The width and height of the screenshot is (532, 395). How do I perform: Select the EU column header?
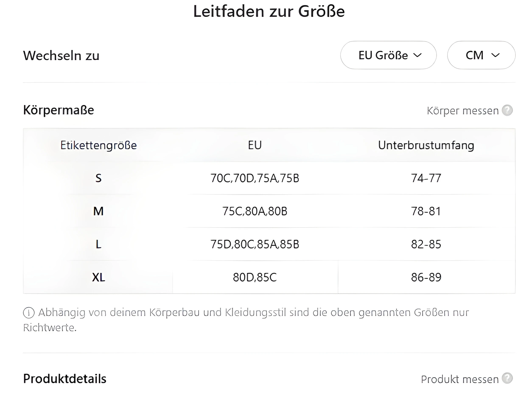(255, 145)
